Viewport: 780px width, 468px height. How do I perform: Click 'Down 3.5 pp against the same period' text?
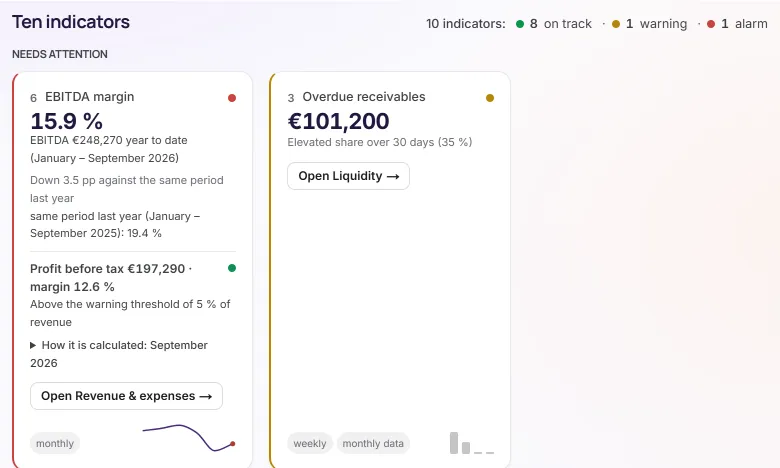coord(127,180)
